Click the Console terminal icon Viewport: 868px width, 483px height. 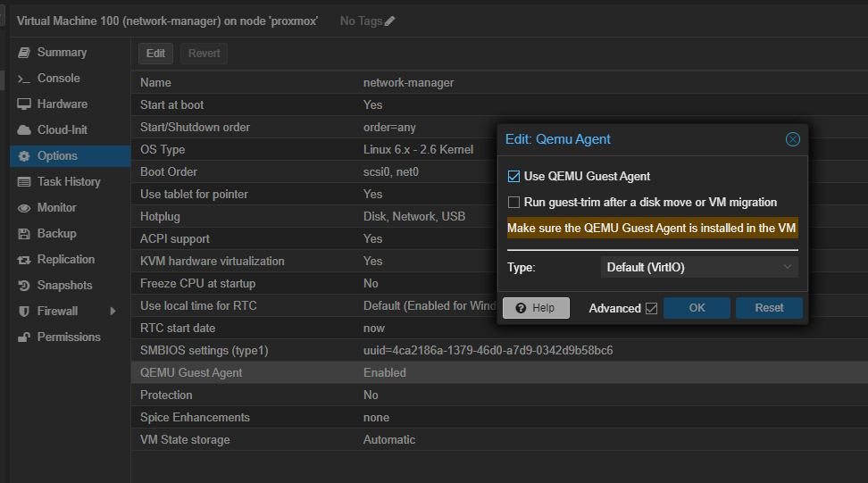tap(24, 79)
